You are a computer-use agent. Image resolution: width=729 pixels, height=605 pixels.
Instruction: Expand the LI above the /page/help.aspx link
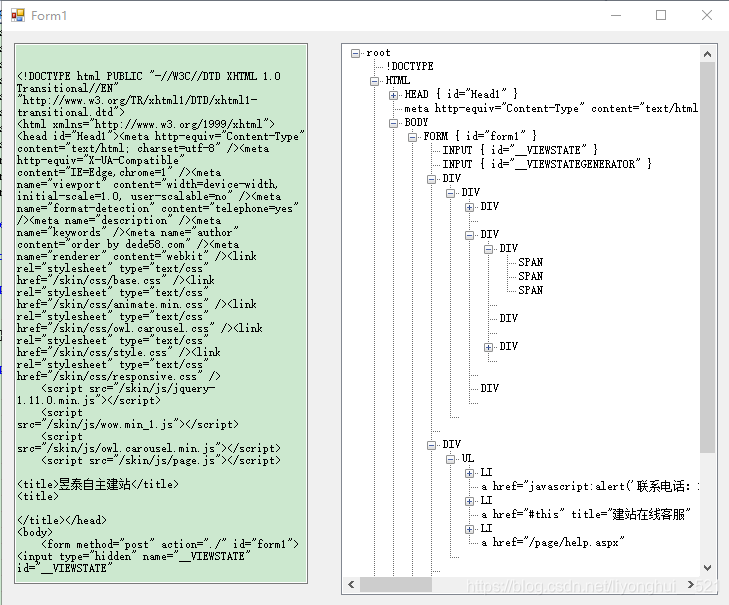[x=470, y=529]
